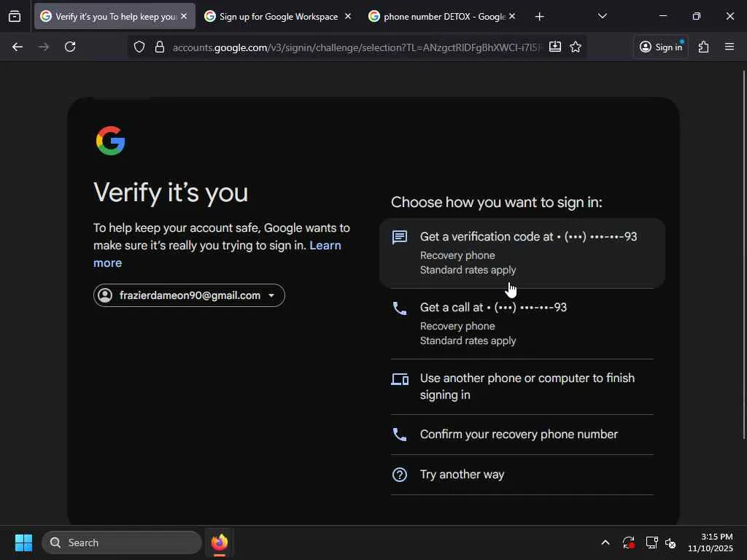Open the tracking protection shield icon
Viewport: 747px width, 560px height.
coord(139,47)
